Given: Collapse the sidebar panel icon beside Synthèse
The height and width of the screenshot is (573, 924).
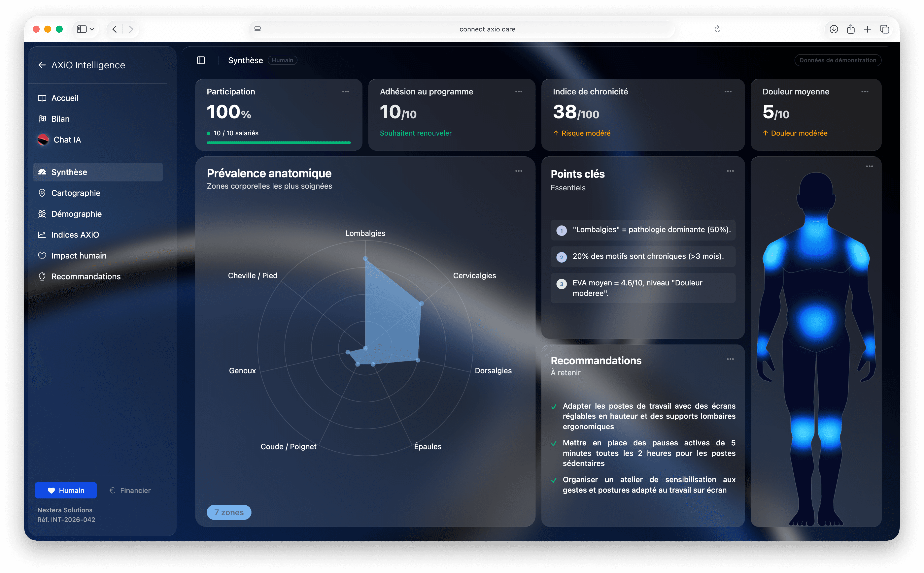Looking at the screenshot, I should coord(201,60).
